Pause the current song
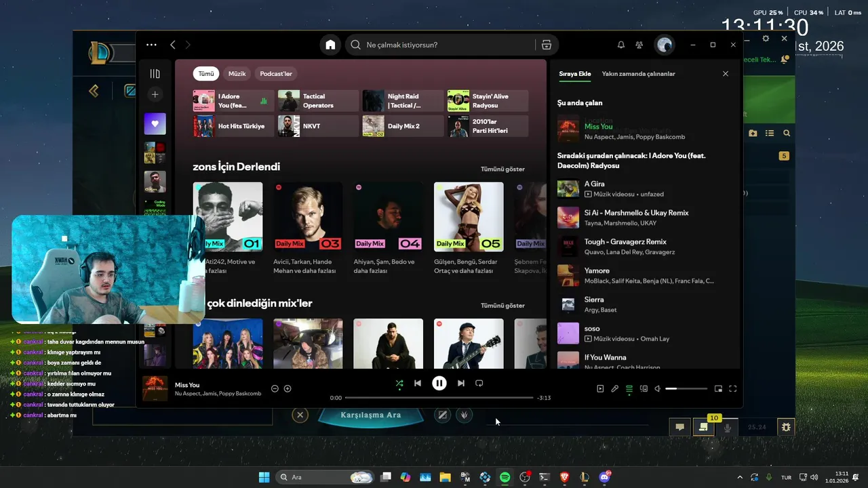 point(439,383)
